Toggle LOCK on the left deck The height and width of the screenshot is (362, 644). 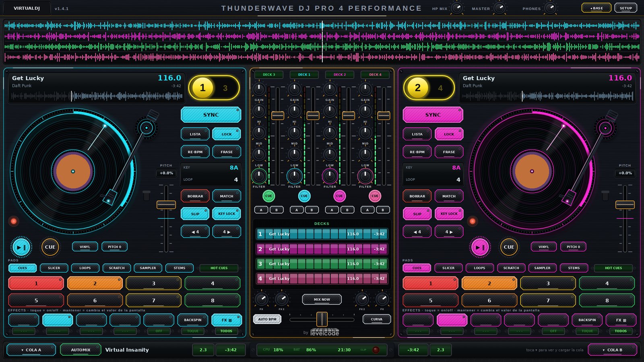pyautogui.click(x=227, y=134)
